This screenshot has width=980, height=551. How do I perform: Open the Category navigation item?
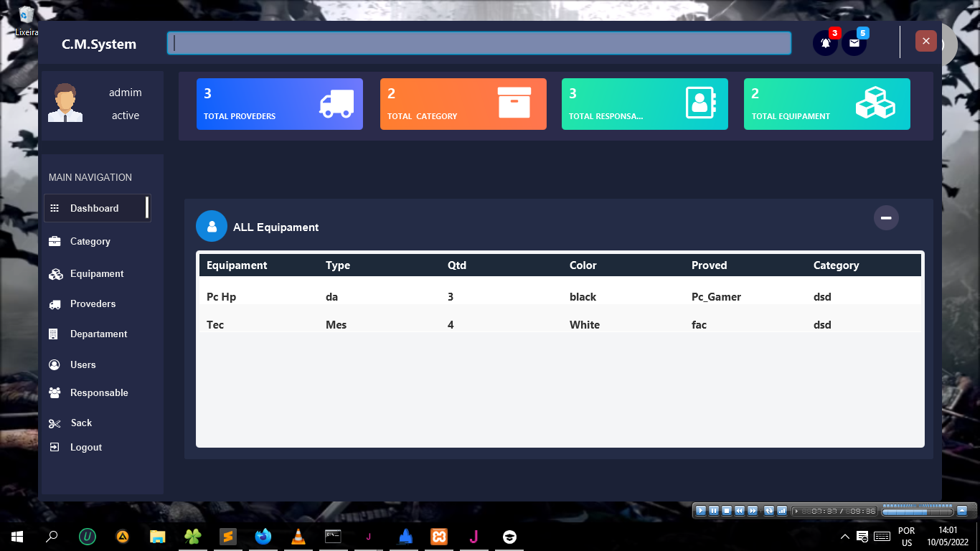point(90,241)
